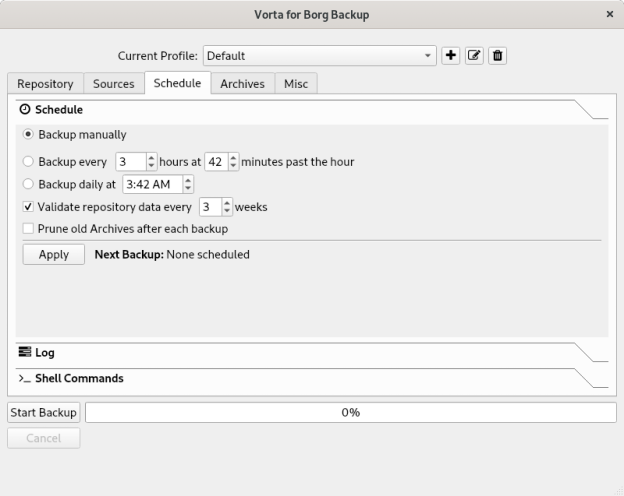
Task: Select the Backup manually radio option
Action: coord(28,134)
